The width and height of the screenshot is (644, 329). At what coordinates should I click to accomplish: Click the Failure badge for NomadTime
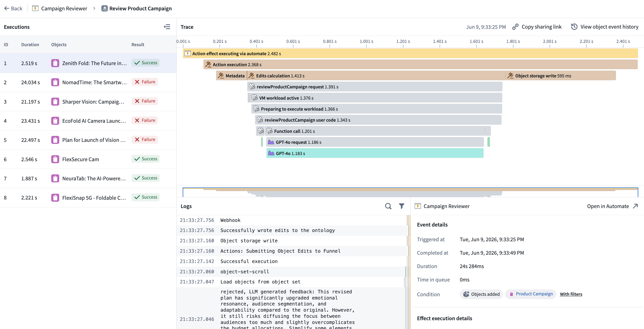click(x=145, y=82)
